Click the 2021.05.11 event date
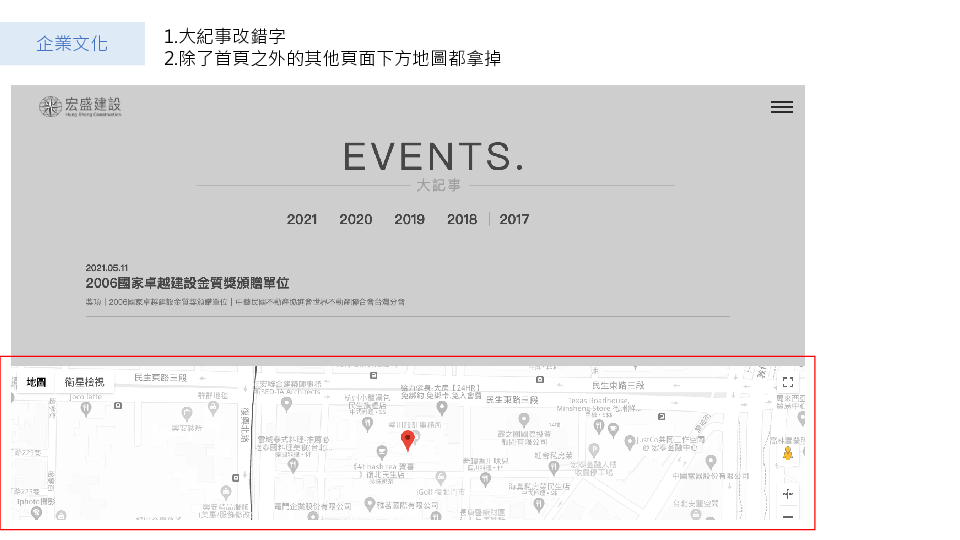Image resolution: width=960 pixels, height=540 pixels. pyautogui.click(x=109, y=268)
